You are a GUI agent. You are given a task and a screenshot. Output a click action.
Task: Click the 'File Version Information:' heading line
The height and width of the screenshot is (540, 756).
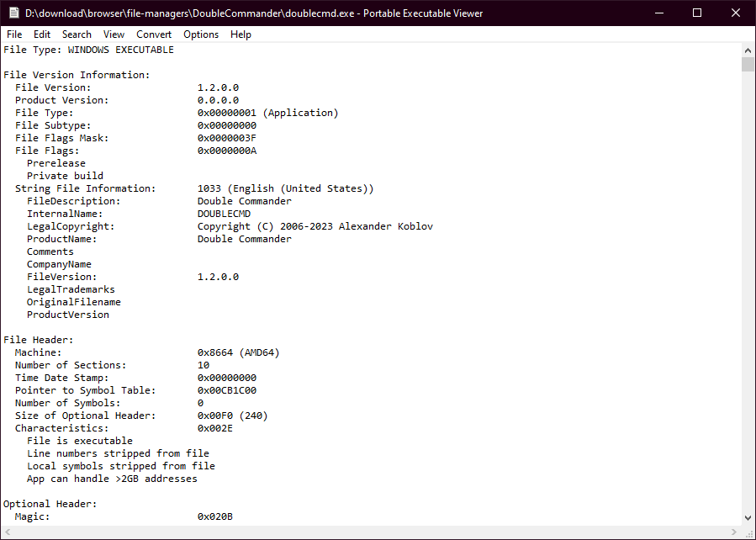(x=77, y=75)
